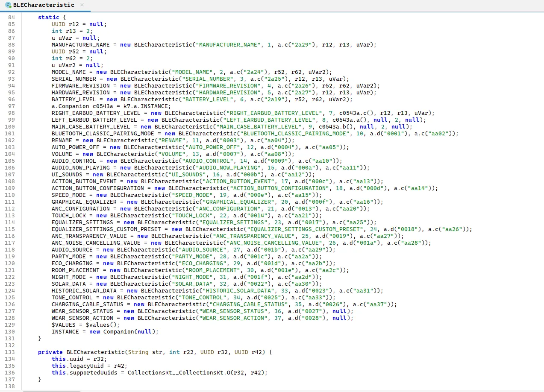544x392 pixels.
Task: Click the "static" keyword on line 84
Action: point(47,17)
